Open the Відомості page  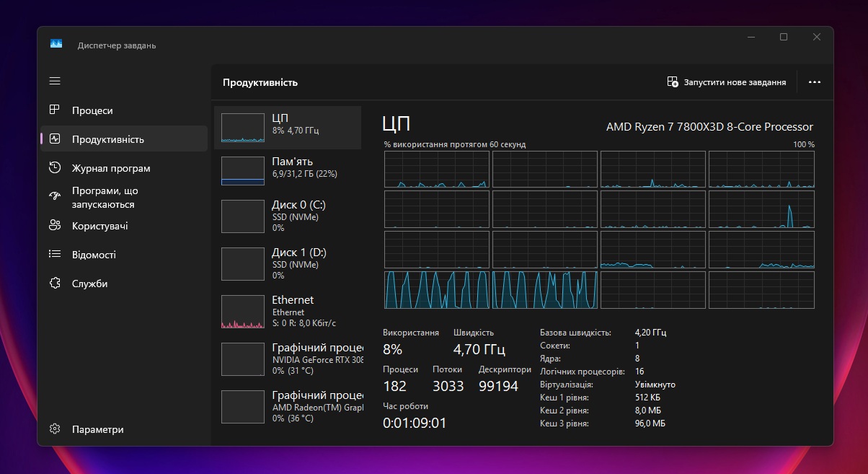pos(124,255)
